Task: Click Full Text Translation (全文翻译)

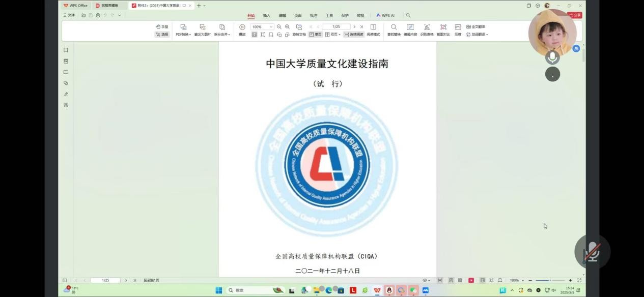Action: click(475, 27)
